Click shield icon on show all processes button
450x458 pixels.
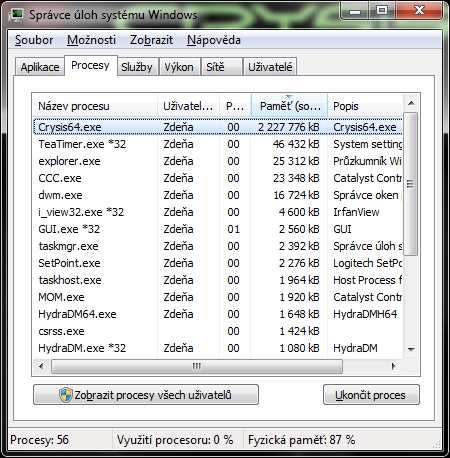pyautogui.click(x=66, y=395)
